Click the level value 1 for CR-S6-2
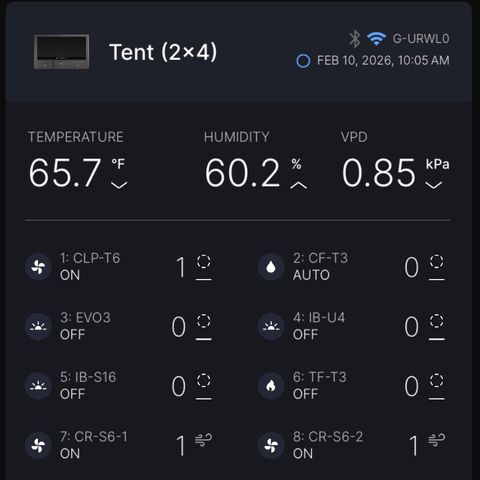 coord(413,446)
